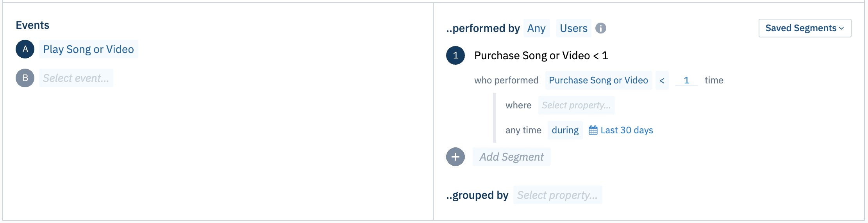868x223 pixels.
Task: Click the plus icon to add segment
Action: pyautogui.click(x=455, y=157)
